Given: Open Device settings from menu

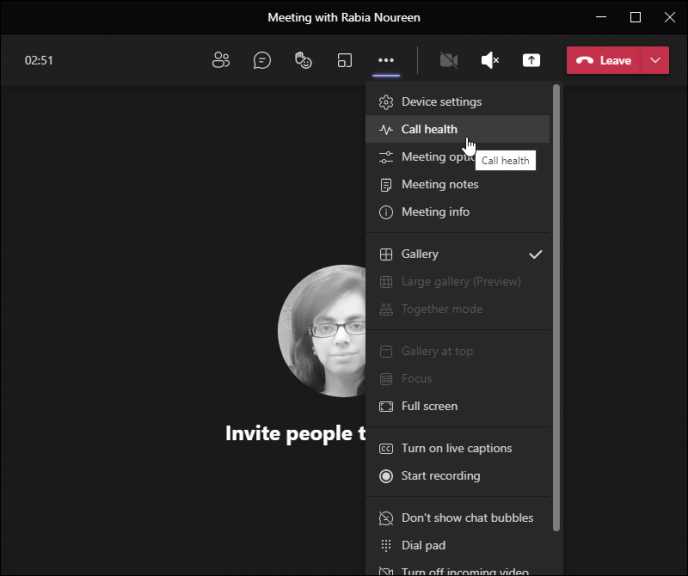Looking at the screenshot, I should pos(457,102).
